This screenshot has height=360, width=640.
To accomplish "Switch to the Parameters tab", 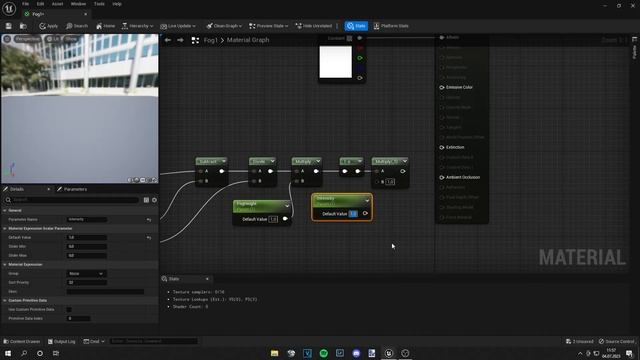I will pyautogui.click(x=72, y=189).
